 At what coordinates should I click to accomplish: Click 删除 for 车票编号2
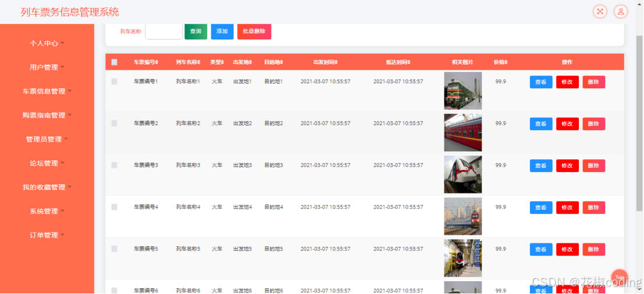coord(593,124)
